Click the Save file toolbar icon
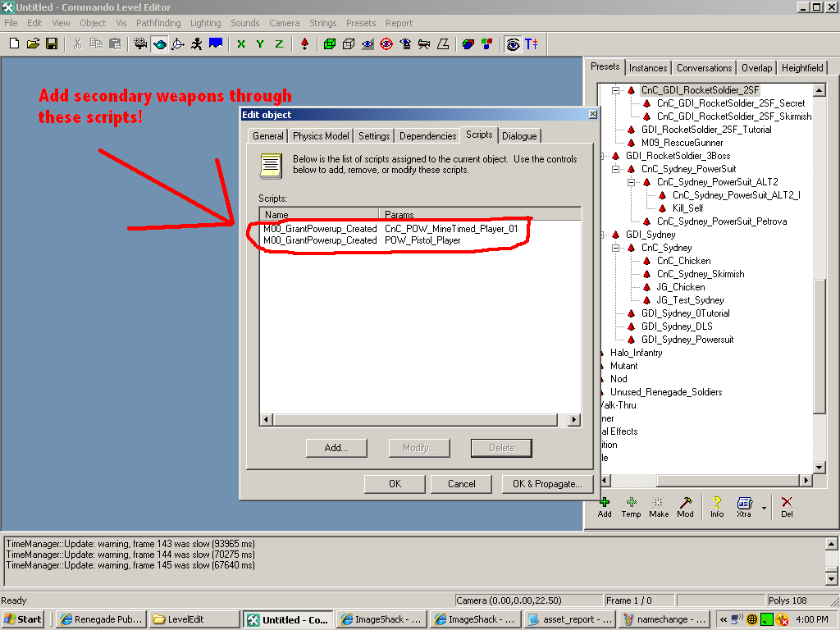Screen dimensions: 840x630 [x=51, y=43]
